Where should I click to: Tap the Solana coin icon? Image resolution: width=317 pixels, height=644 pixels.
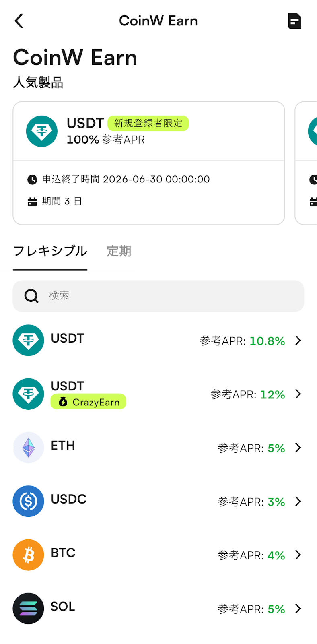click(29, 608)
